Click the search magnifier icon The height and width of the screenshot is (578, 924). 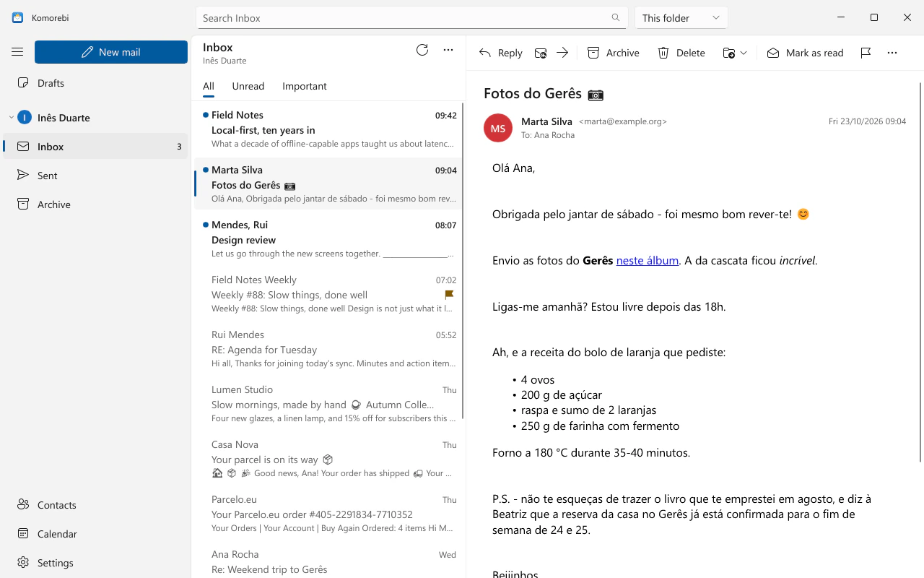pos(616,17)
